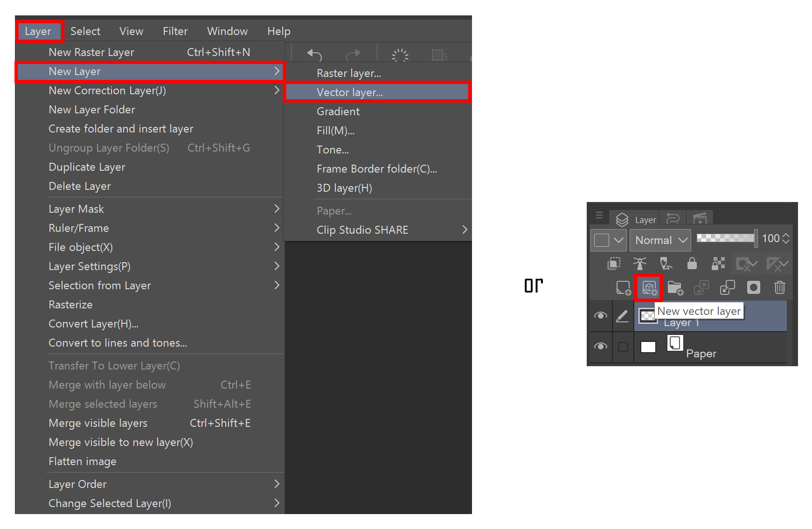Screen dimensions: 812x529
Task: Open the Normal blending mode dropdown
Action: click(x=660, y=240)
